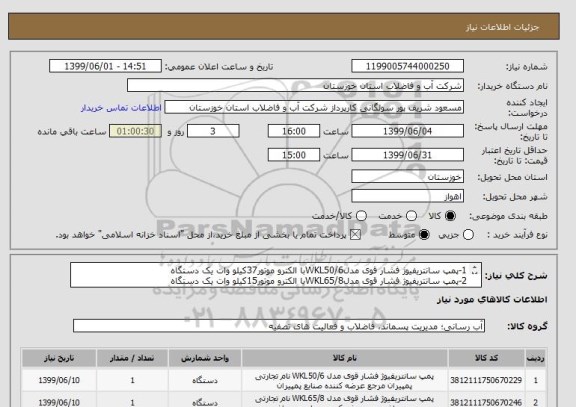Click the remaining days field showing 3

click(213, 131)
